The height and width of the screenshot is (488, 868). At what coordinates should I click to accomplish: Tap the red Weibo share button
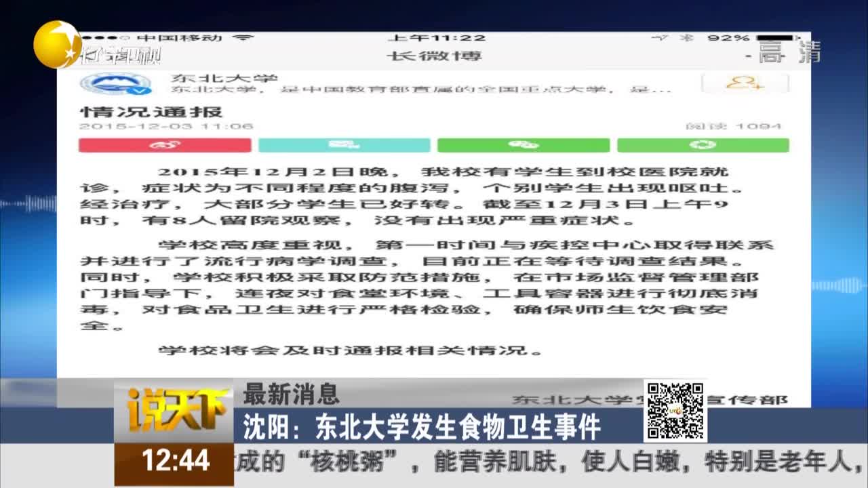[x=165, y=145]
